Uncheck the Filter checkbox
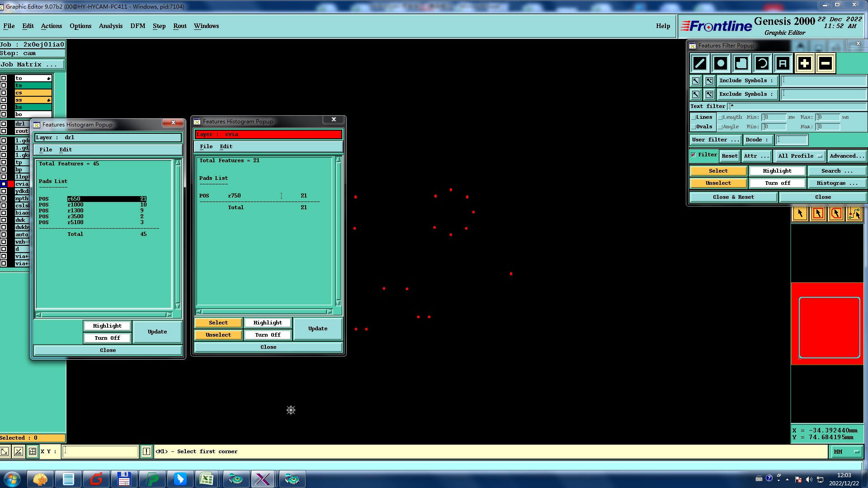 (693, 155)
